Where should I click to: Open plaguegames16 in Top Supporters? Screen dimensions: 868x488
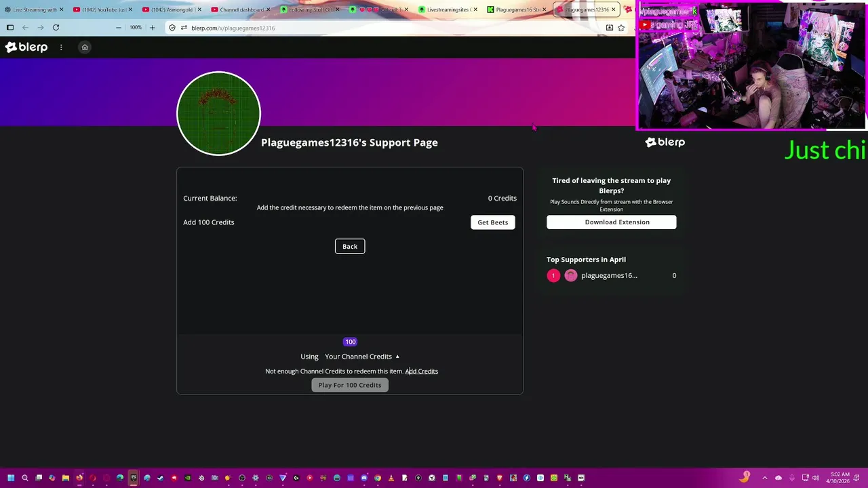(x=609, y=275)
